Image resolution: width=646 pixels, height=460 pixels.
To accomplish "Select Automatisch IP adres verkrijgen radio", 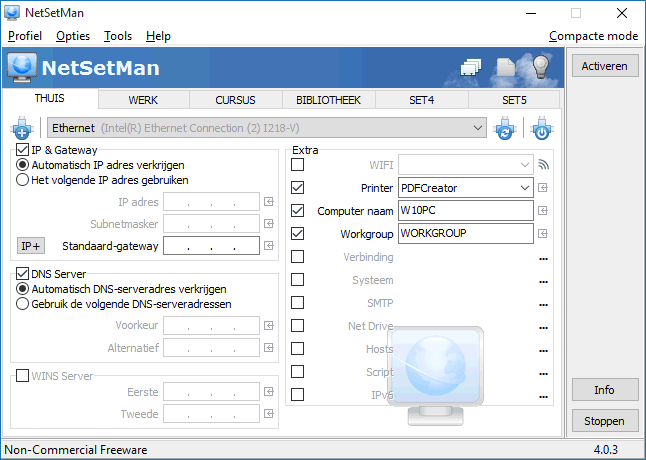I will (x=22, y=165).
